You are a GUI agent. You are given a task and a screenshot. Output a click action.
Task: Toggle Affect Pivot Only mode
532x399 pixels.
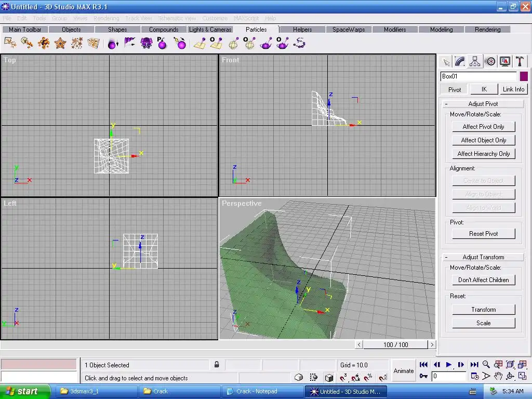484,127
